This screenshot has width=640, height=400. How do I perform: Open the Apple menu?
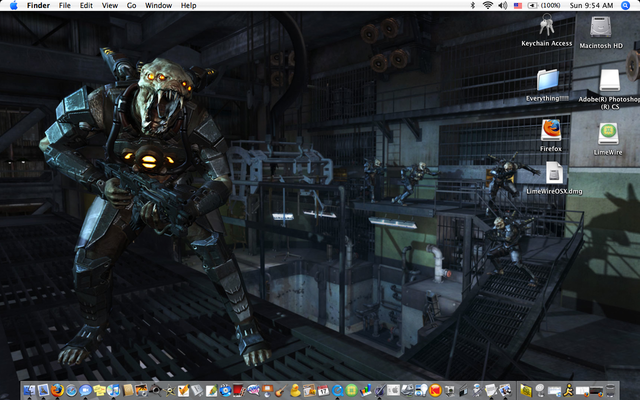click(14, 6)
